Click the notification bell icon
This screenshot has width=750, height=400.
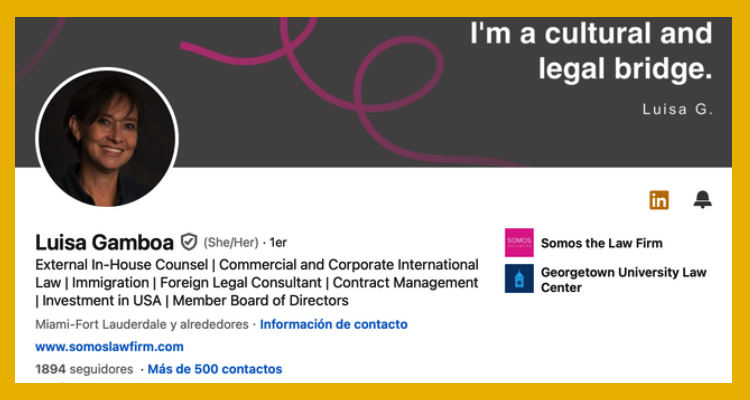[x=703, y=200]
